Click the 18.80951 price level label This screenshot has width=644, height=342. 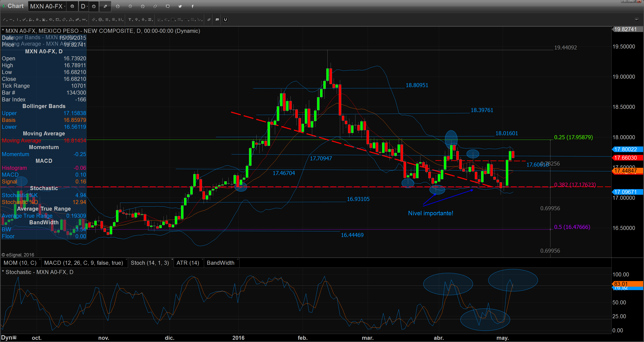417,85
